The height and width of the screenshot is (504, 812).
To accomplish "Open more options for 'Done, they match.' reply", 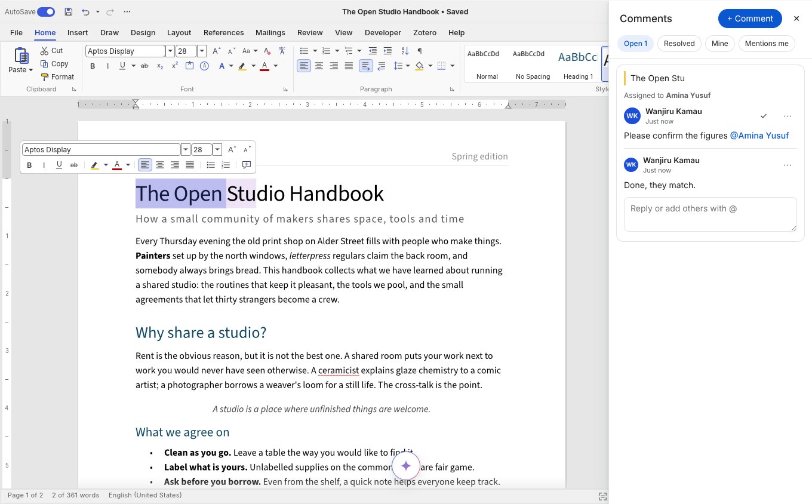I will (788, 165).
